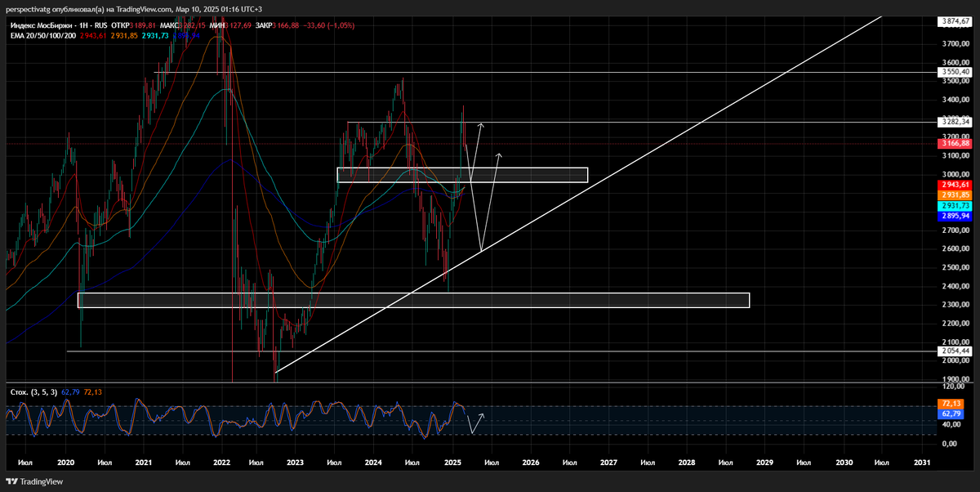The width and height of the screenshot is (980, 492).
Task: Open the TradingView.com link in the header
Action: click(x=144, y=9)
